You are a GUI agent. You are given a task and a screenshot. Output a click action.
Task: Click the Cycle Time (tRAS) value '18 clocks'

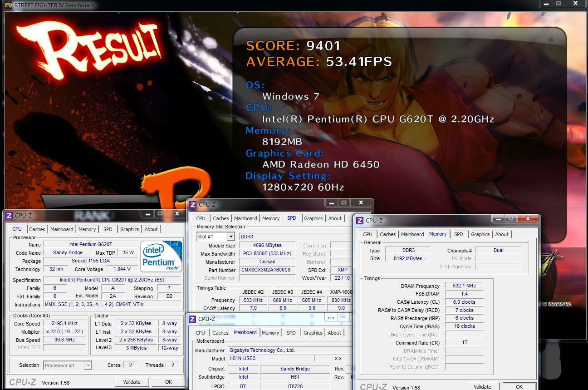coord(464,326)
